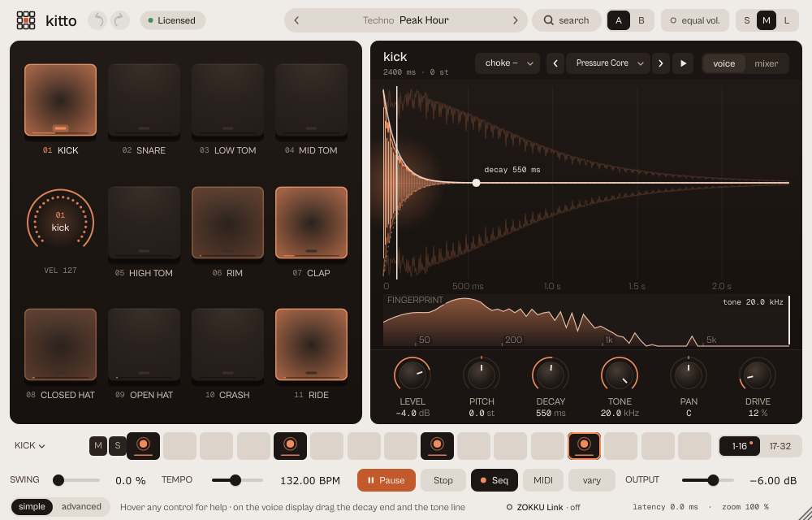Switch to voice tab
This screenshot has width=812, height=520.
724,63
